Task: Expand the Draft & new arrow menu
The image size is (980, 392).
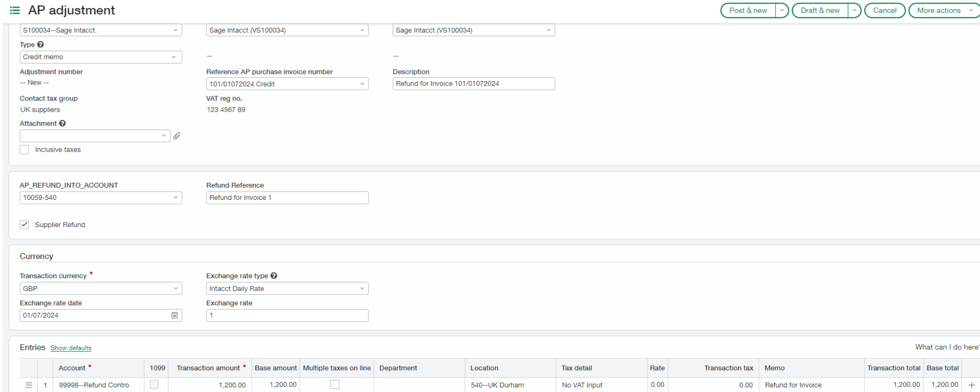Action: [x=854, y=10]
